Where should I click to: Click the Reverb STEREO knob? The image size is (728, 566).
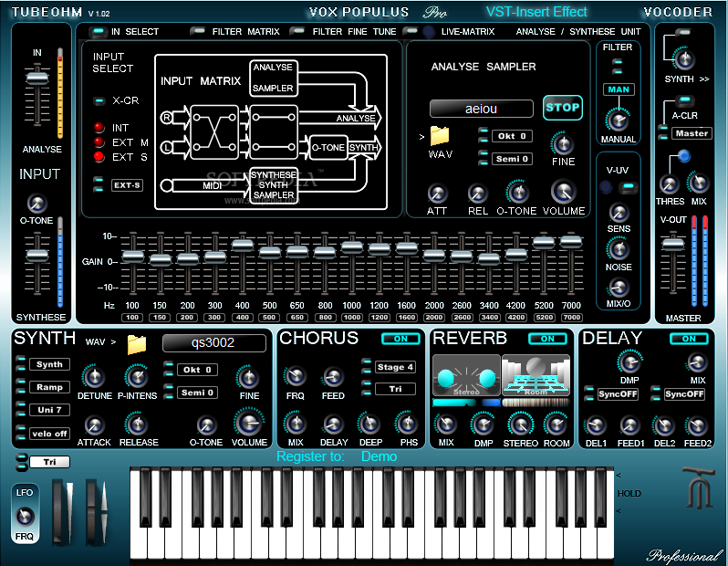[x=520, y=424]
